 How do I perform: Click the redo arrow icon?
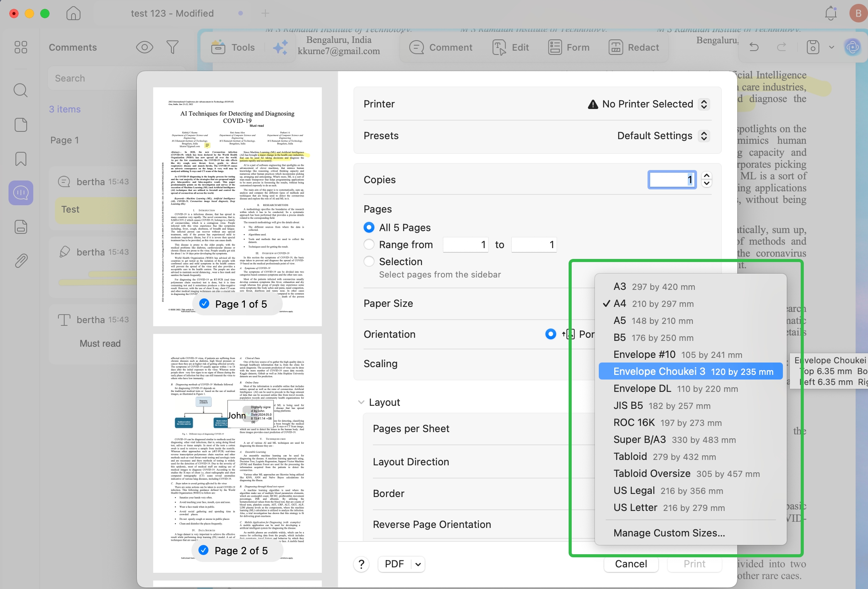pyautogui.click(x=782, y=47)
